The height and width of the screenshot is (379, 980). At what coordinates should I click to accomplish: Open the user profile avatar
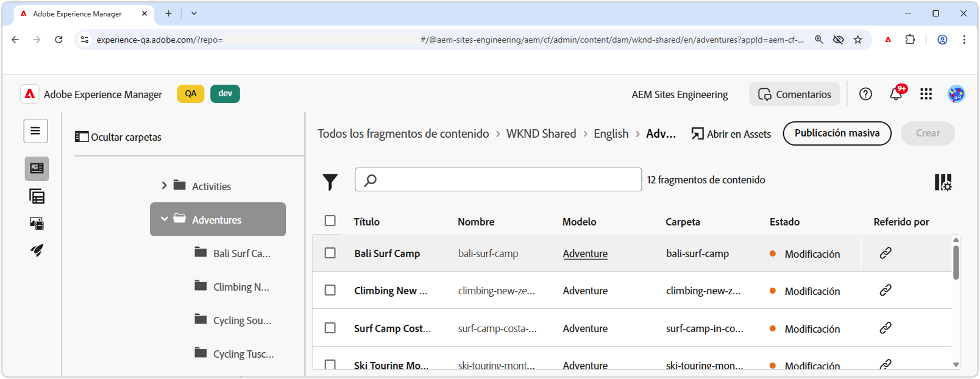pyautogui.click(x=956, y=94)
